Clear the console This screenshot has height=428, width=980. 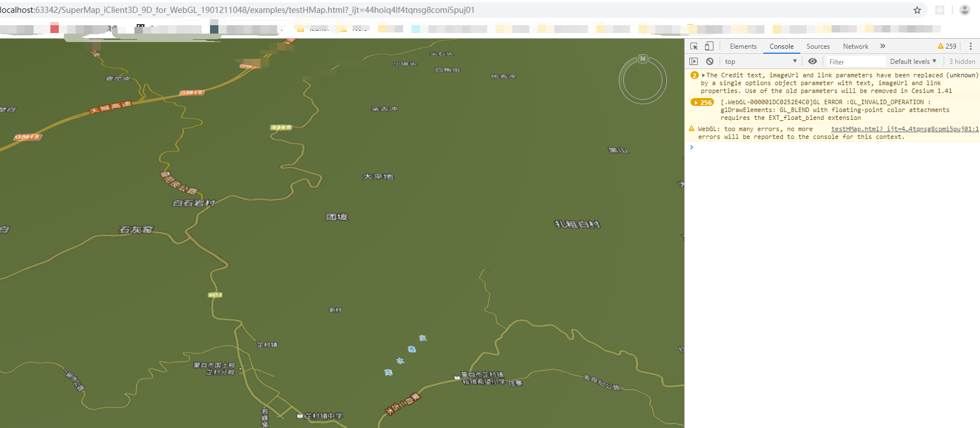pyautogui.click(x=710, y=62)
